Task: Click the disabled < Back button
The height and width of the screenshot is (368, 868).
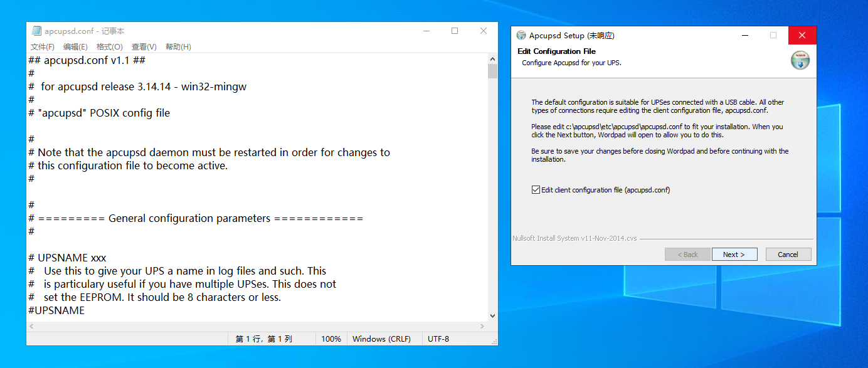Action: click(688, 255)
